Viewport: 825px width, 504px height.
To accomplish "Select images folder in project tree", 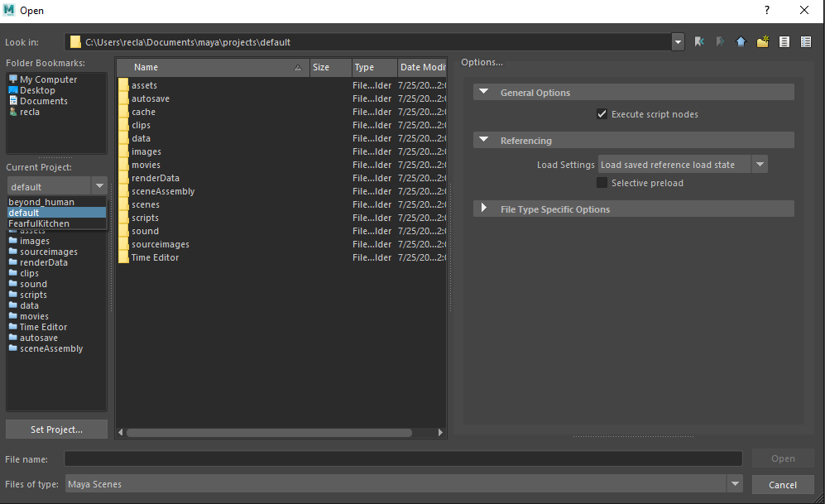I will click(30, 241).
